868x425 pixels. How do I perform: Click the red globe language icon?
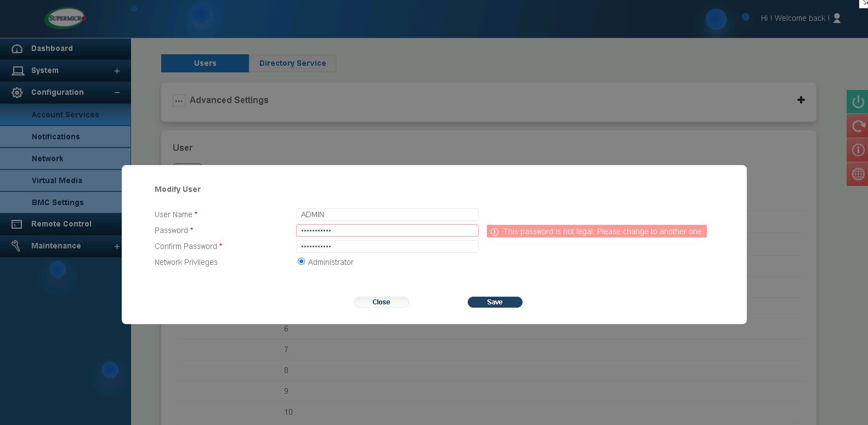[x=858, y=174]
